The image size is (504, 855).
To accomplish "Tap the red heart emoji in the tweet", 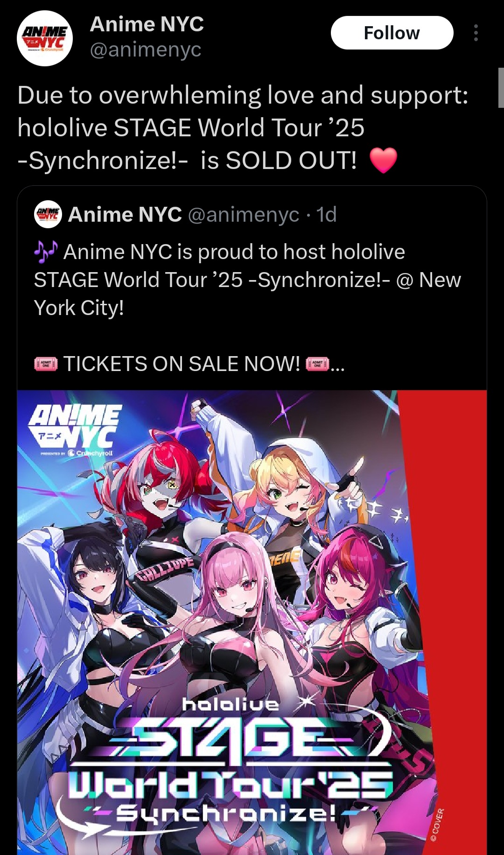I will click(x=383, y=160).
